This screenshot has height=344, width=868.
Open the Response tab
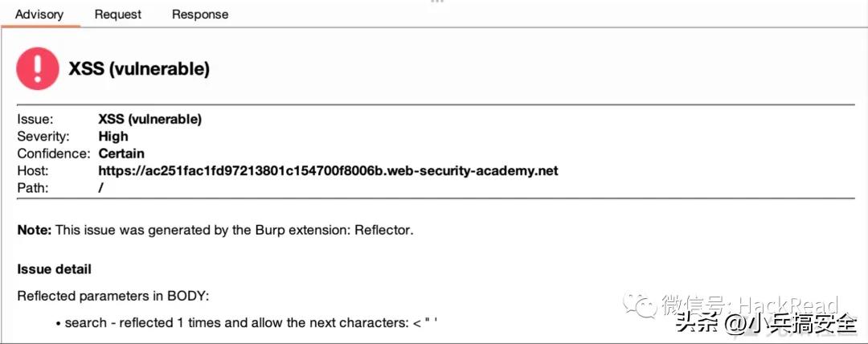coord(200,14)
